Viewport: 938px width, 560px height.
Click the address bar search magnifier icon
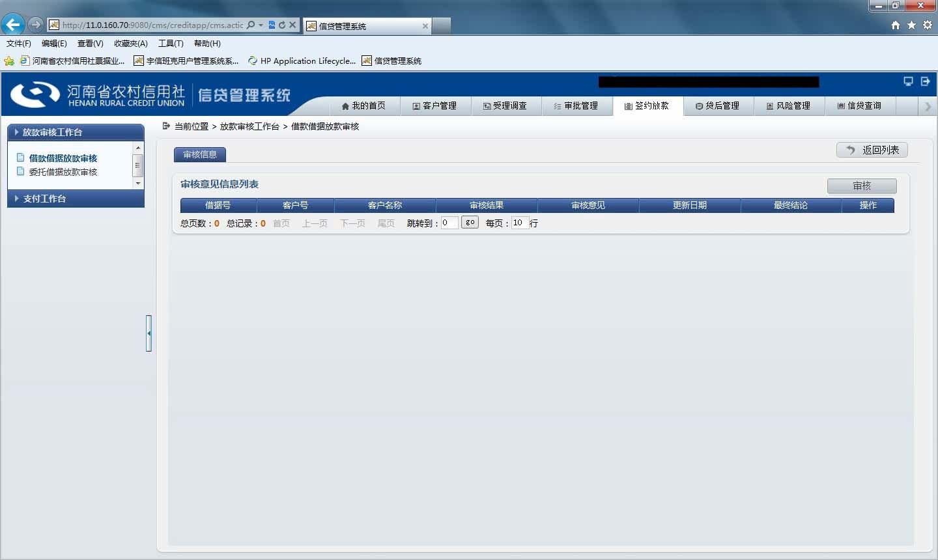point(251,25)
